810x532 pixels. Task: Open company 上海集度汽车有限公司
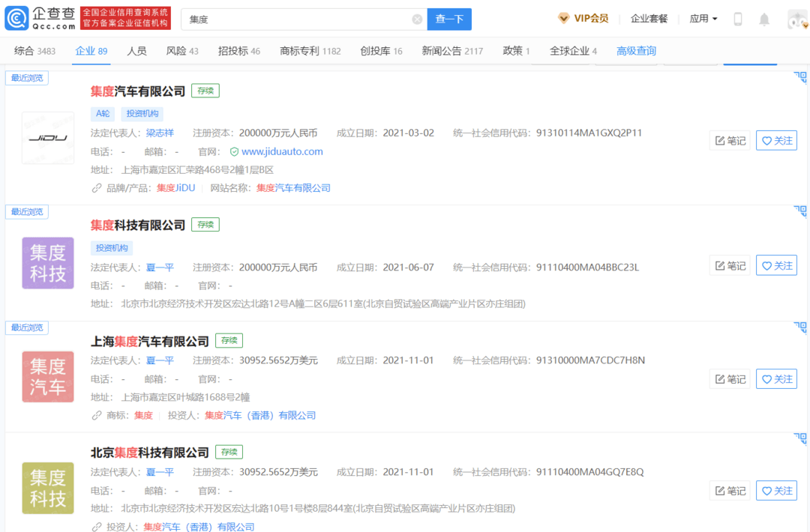coord(149,341)
